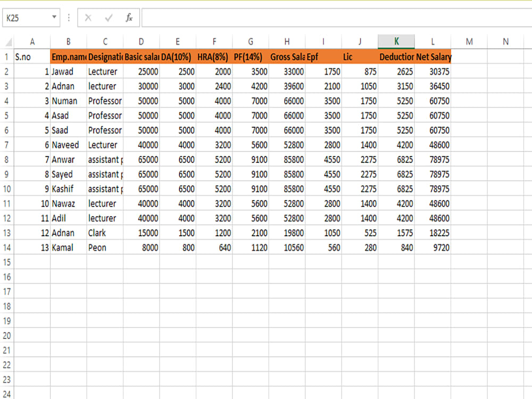Select Jawad's basic salary 25000
The height and width of the screenshot is (399, 532).
tap(141, 72)
